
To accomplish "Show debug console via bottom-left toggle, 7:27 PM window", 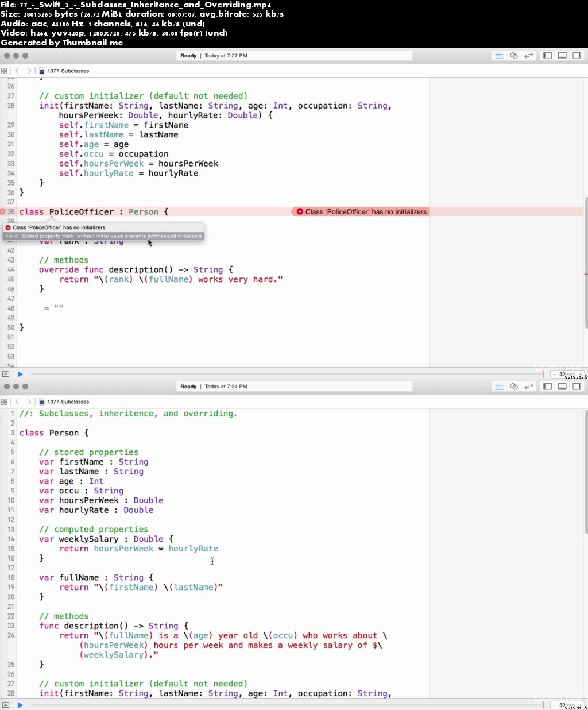I will (6, 374).
